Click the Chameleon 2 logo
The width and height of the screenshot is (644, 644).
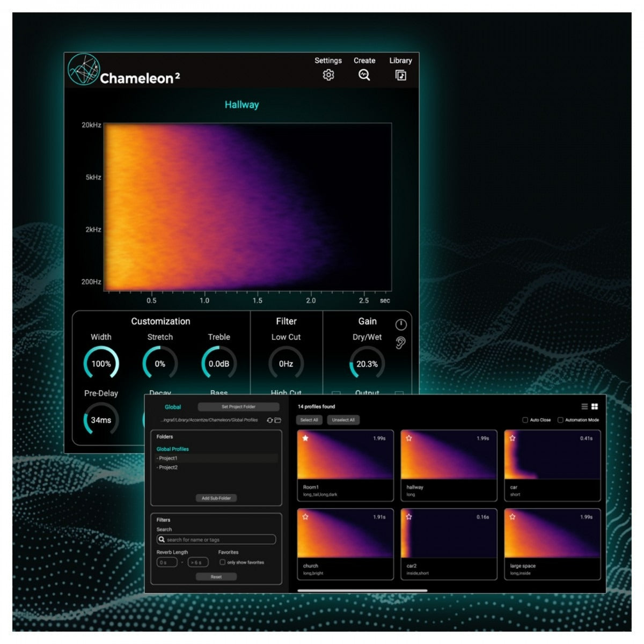coord(124,70)
